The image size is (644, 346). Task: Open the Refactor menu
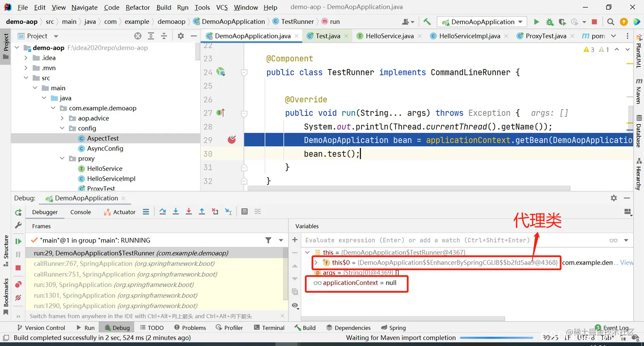pyautogui.click(x=138, y=7)
